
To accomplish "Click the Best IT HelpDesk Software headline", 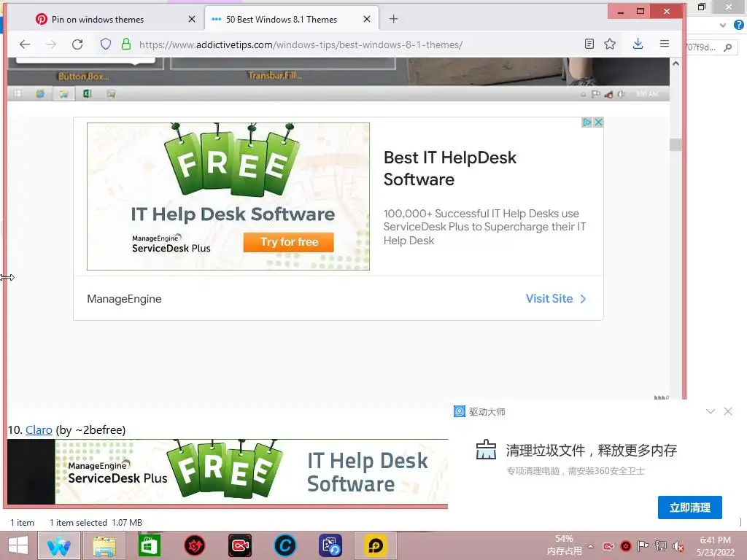I will pos(449,168).
